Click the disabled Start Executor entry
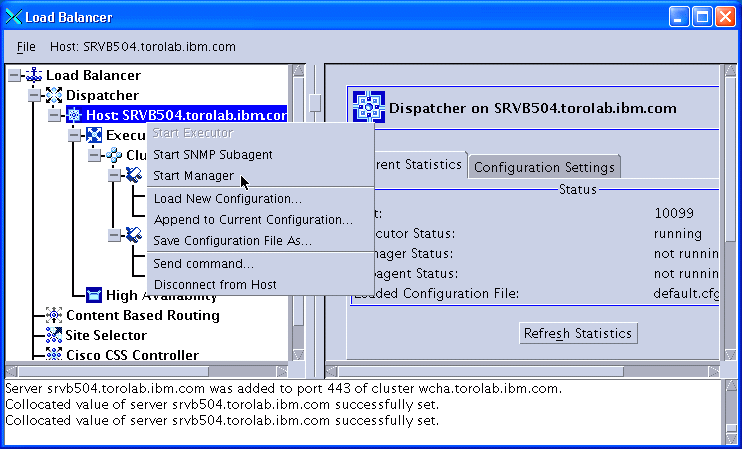Screen dimensions: 742x449 pyautogui.click(x=261, y=133)
